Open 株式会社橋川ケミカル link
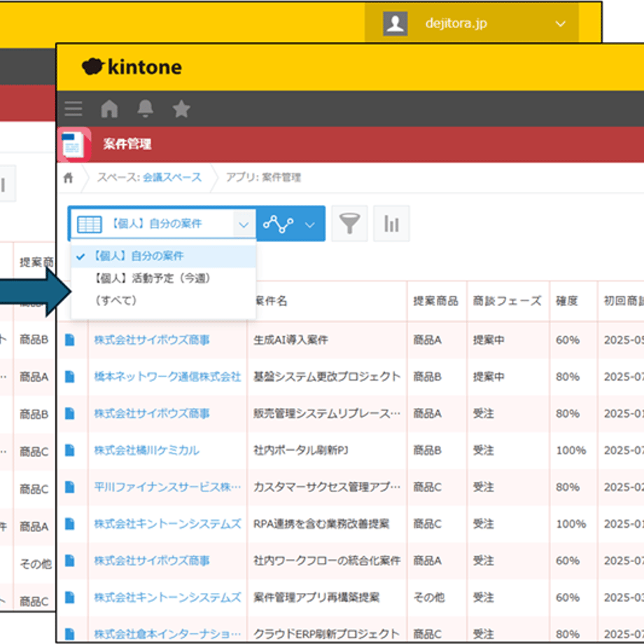 (147, 450)
